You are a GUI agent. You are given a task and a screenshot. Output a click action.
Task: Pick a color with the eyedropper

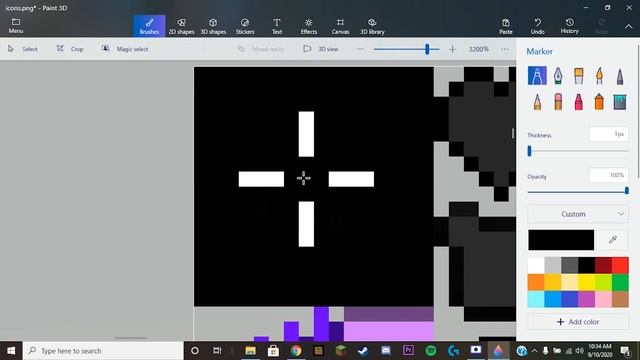click(x=613, y=240)
